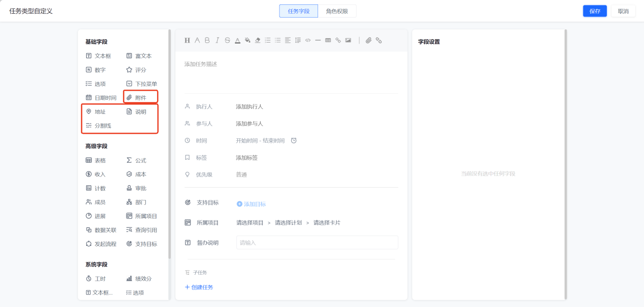Switch to 角色权限 tab
The height and width of the screenshot is (307, 644).
tap(337, 11)
